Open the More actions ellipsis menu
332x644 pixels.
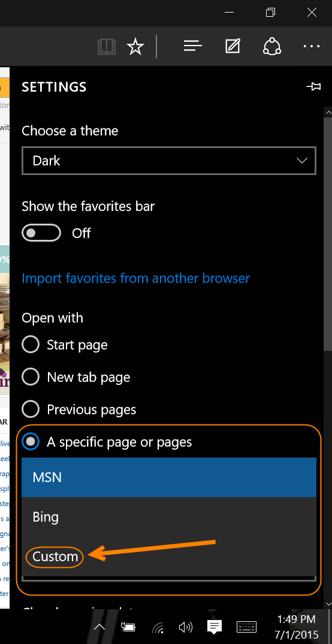(312, 46)
